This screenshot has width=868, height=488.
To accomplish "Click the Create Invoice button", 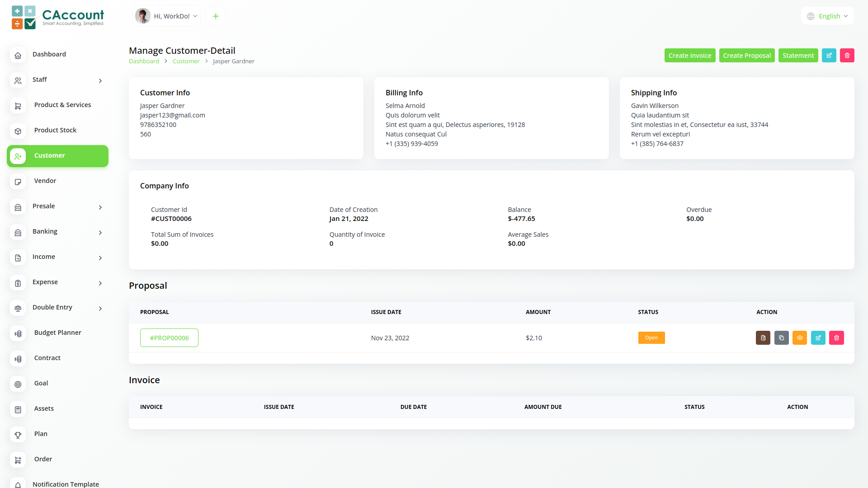I will pos(689,55).
